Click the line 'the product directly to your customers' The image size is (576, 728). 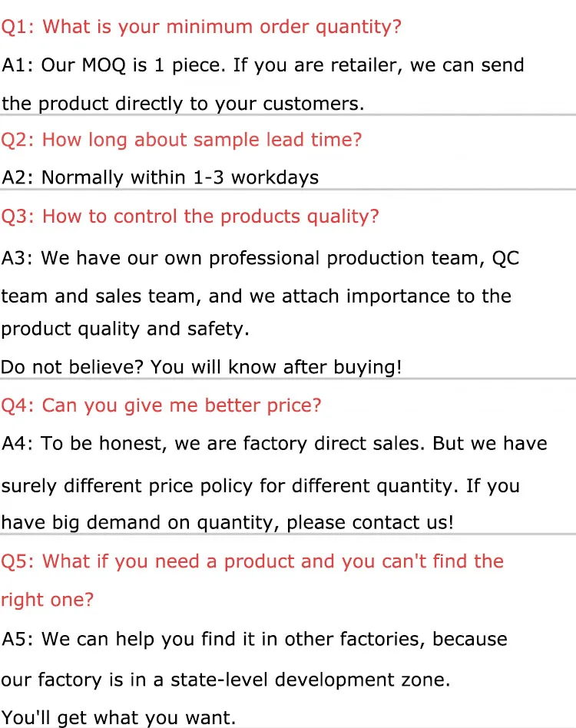point(183,103)
